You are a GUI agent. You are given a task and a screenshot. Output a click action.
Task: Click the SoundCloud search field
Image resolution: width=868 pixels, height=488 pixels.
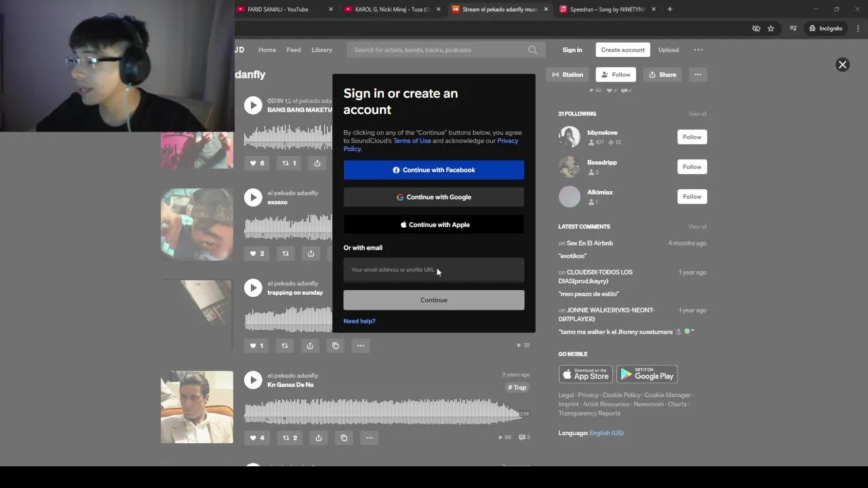[x=444, y=49]
